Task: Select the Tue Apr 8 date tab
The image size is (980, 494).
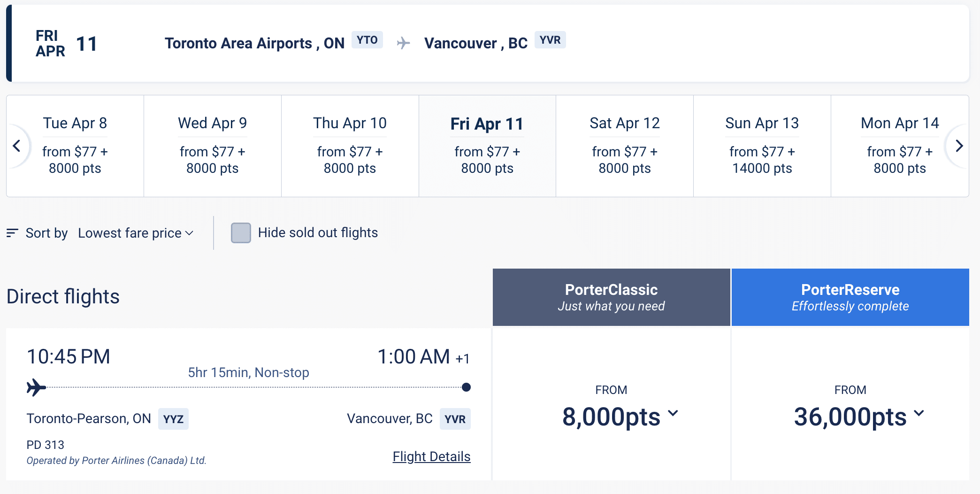Action: point(75,146)
